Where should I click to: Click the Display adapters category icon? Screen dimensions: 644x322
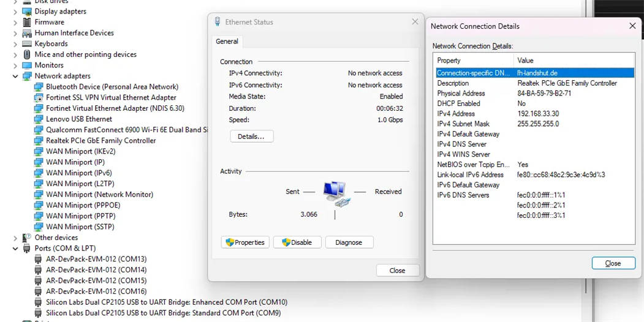point(27,12)
